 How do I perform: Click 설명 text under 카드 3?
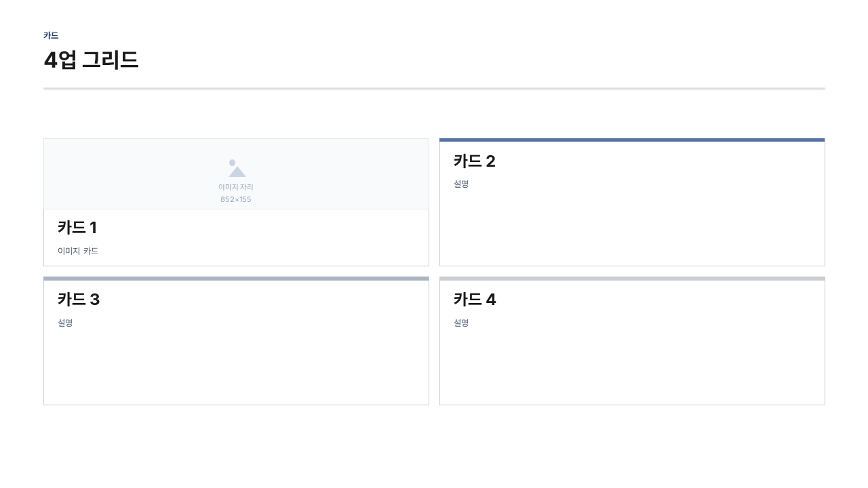(65, 323)
